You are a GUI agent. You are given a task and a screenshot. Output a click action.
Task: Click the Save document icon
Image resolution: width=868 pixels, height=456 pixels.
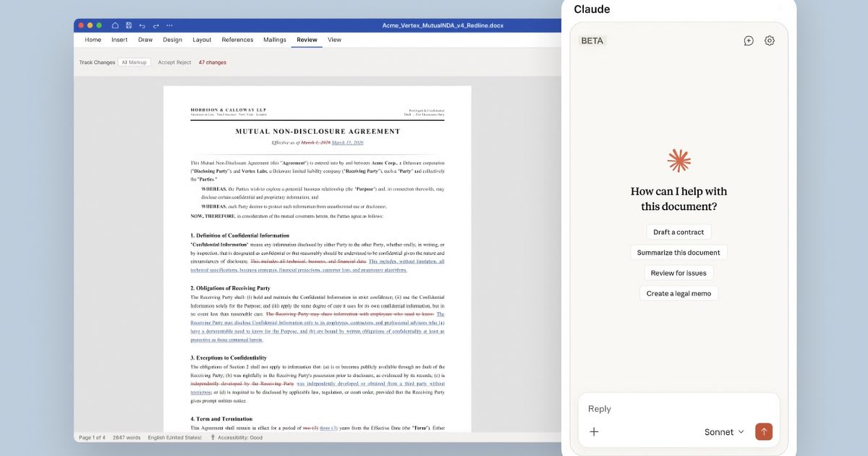point(129,25)
